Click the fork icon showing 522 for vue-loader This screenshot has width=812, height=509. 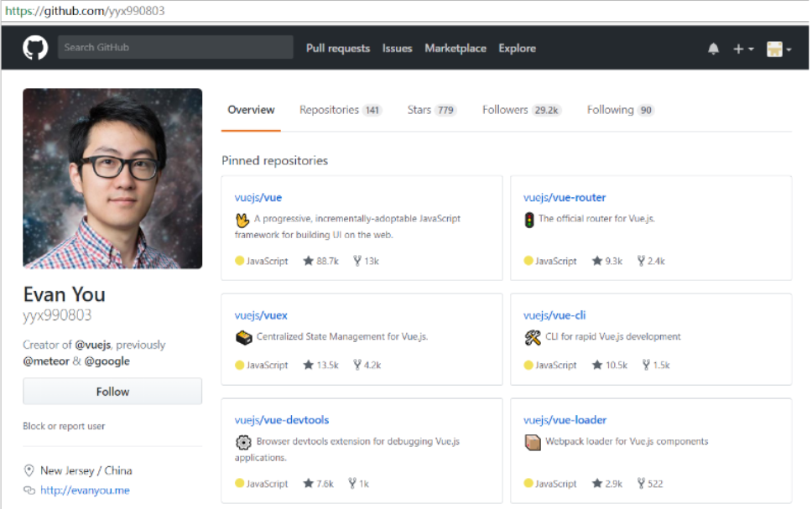[x=641, y=483]
